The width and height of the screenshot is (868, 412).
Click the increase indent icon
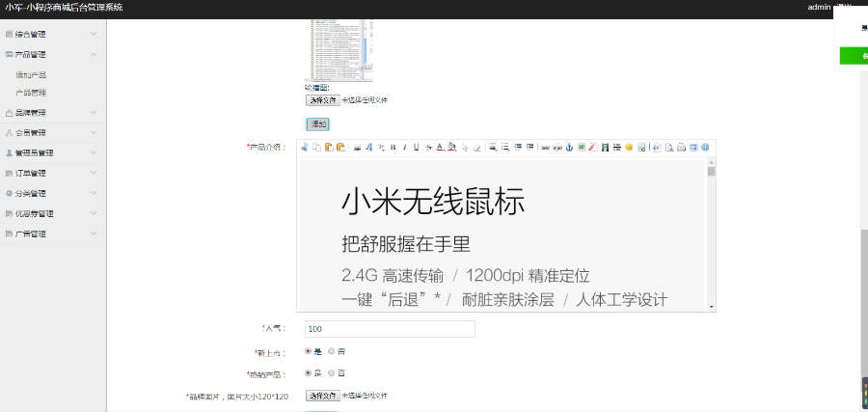(529, 148)
